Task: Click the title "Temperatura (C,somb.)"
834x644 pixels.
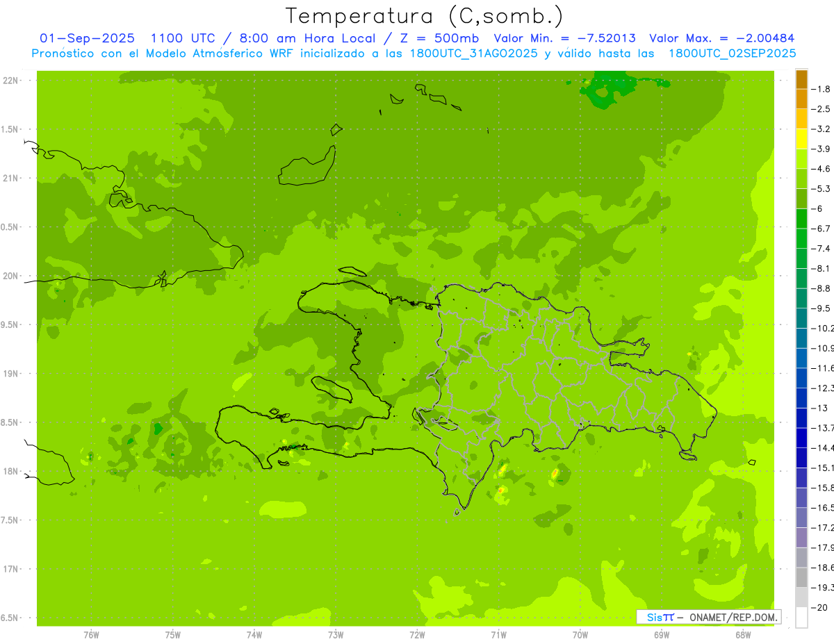Action: (x=425, y=16)
